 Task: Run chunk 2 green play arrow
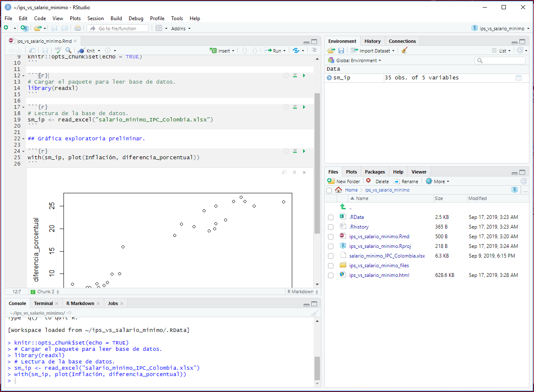point(304,76)
